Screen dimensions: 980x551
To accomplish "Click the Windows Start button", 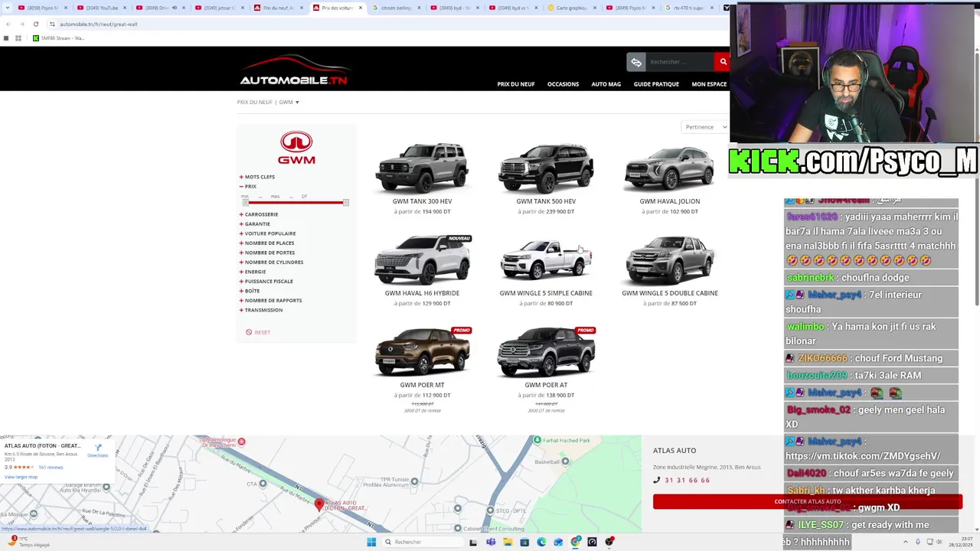I will point(371,542).
